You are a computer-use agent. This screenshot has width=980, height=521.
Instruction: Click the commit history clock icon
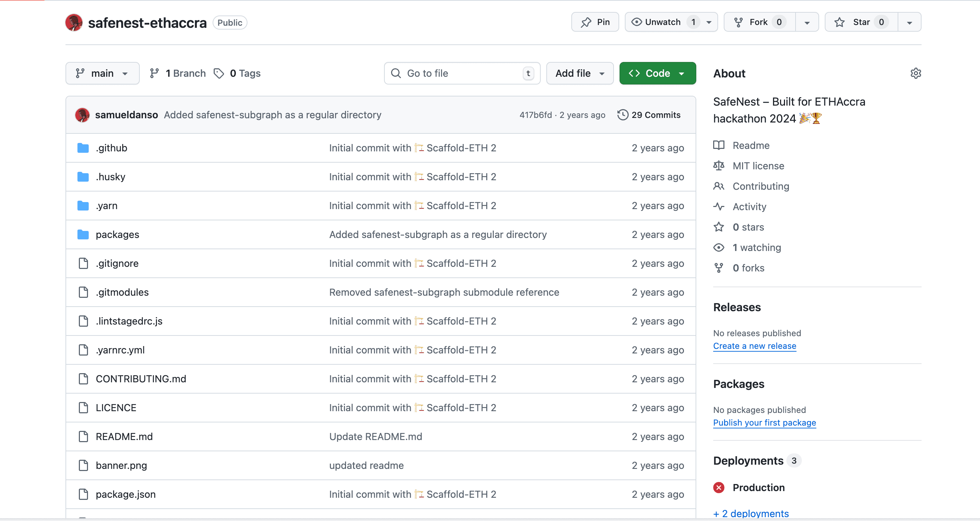[x=622, y=114]
